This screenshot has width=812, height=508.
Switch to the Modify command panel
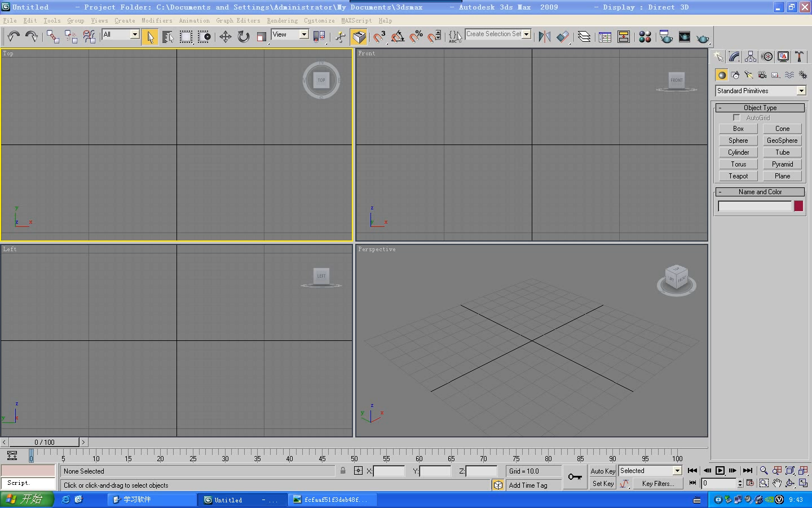click(734, 56)
